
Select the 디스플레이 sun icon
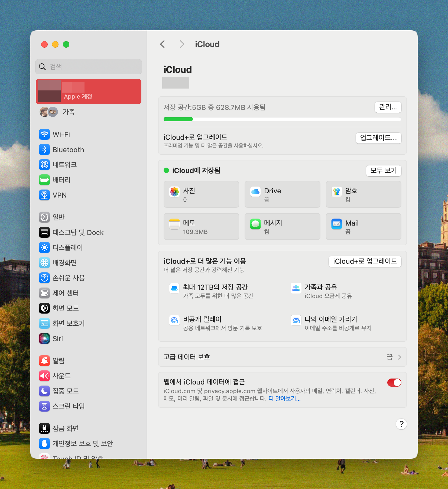[x=44, y=247]
